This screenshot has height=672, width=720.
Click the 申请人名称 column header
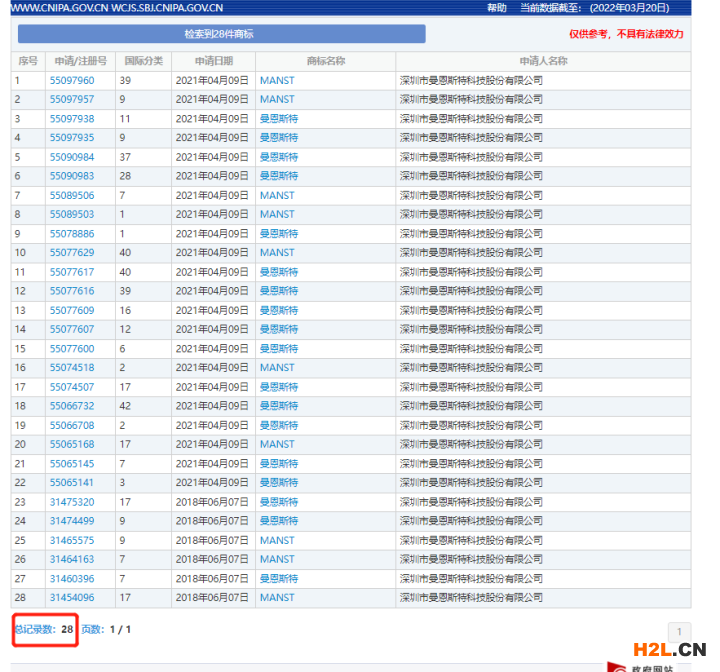coord(543,61)
